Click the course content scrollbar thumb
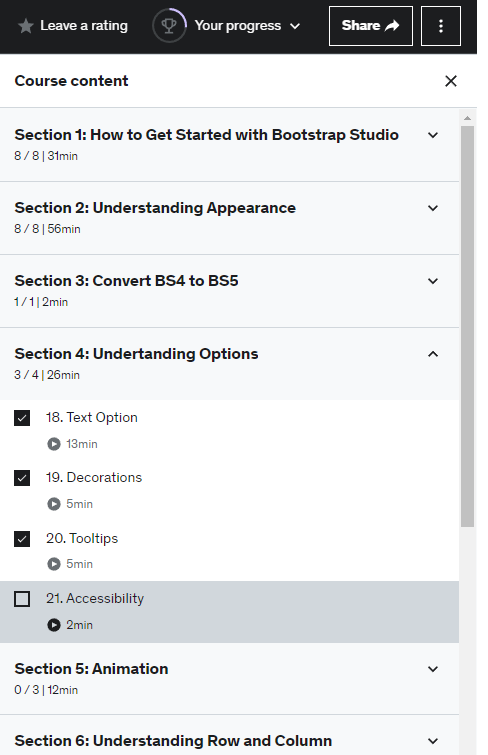The image size is (488, 755). click(467, 326)
